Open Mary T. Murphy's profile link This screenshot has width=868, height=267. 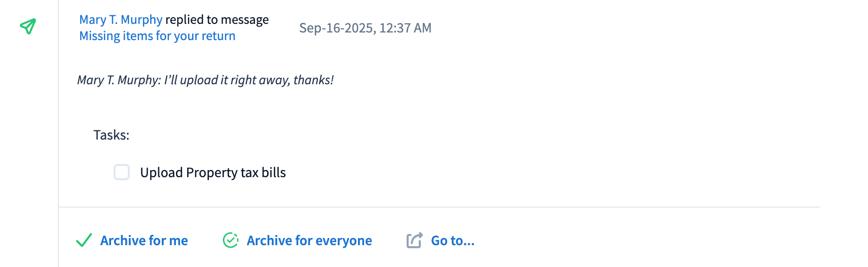tap(121, 20)
